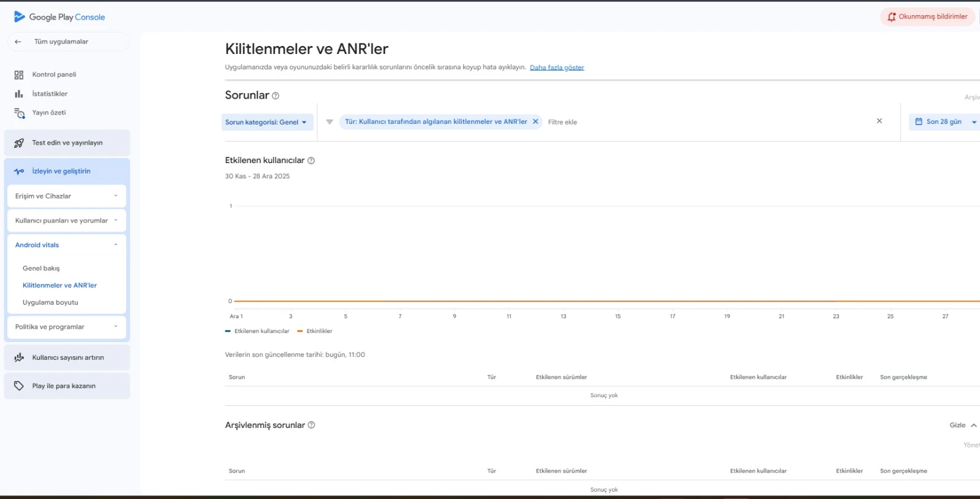Open the Sorun kategorisi: Genel dropdown
Screen dimensions: 980x499
point(267,122)
